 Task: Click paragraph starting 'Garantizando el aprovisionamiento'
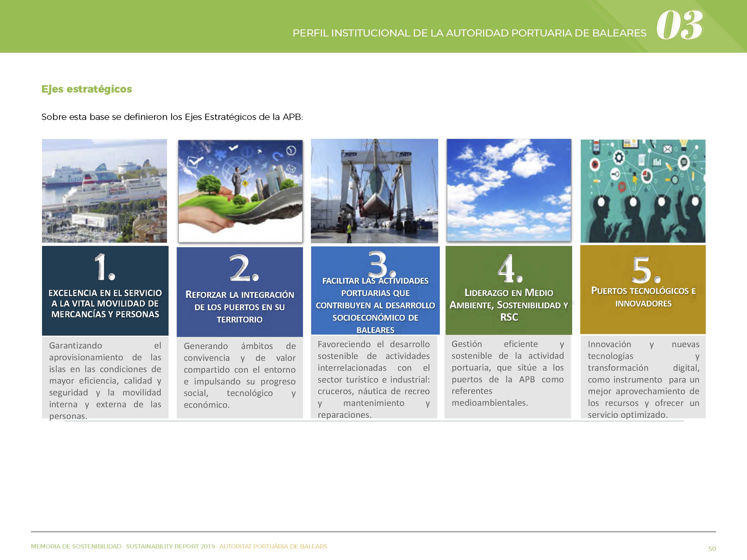[x=105, y=381]
